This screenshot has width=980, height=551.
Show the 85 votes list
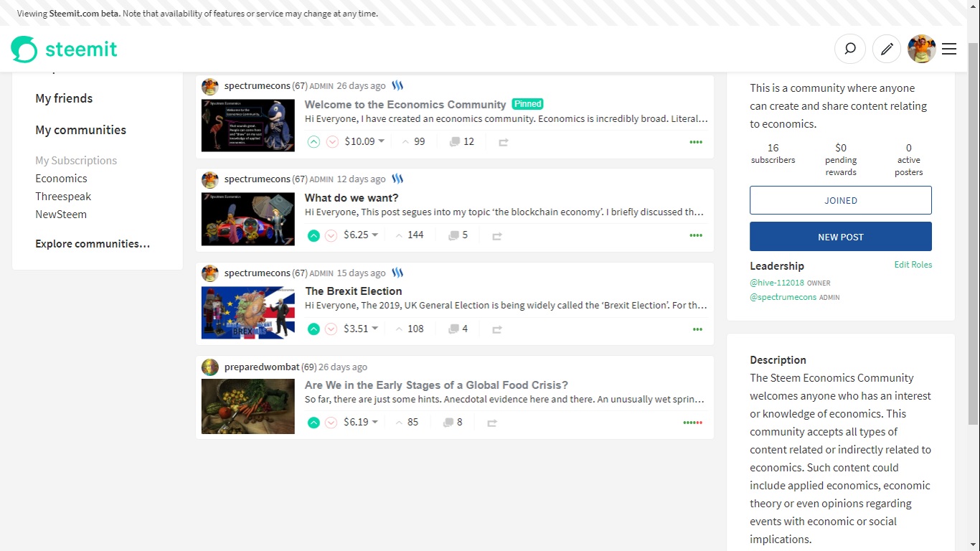[407, 422]
